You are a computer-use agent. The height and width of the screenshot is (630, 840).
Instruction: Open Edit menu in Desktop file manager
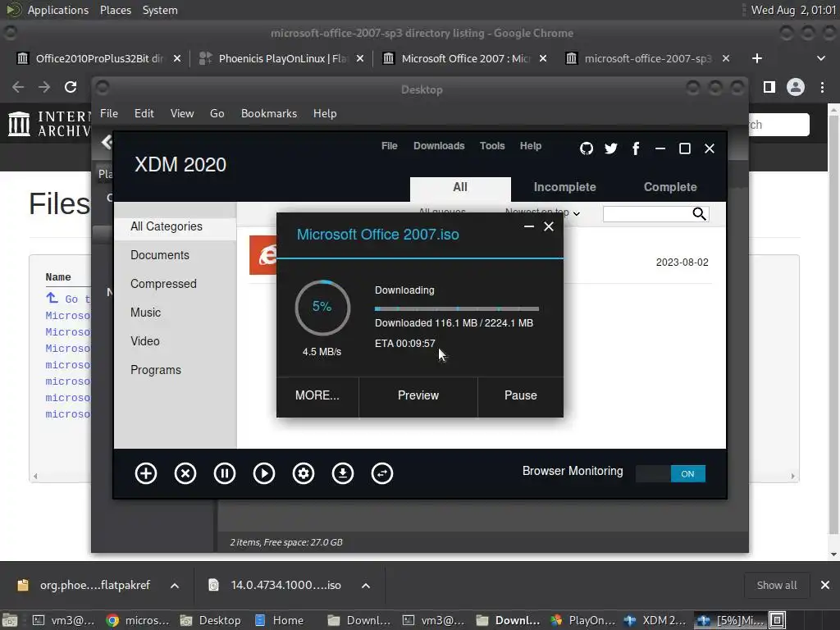(x=144, y=113)
